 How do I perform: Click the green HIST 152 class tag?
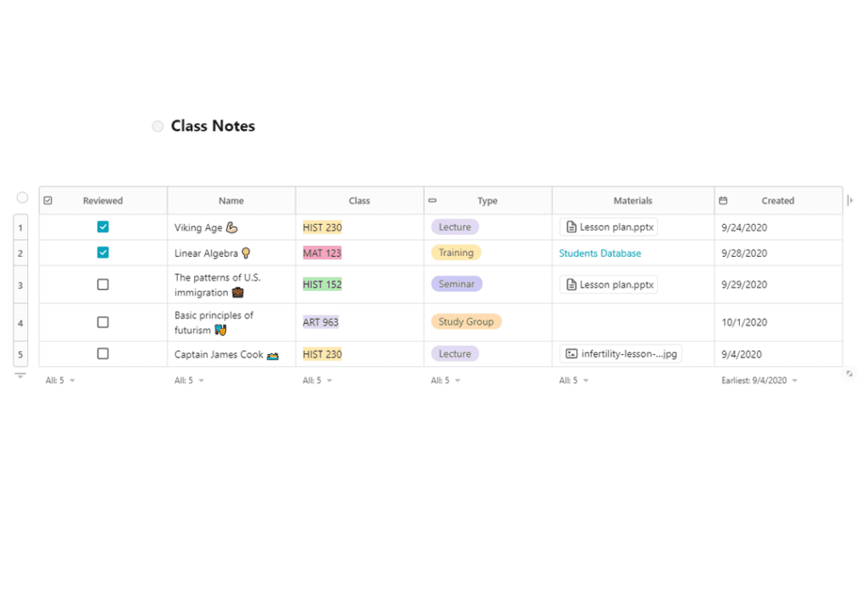pos(322,285)
